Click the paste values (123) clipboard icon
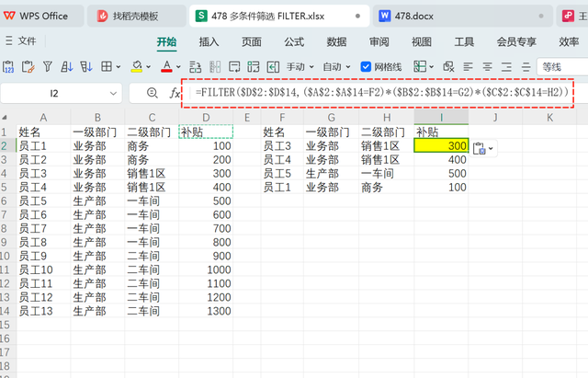588x378 pixels. [8, 67]
